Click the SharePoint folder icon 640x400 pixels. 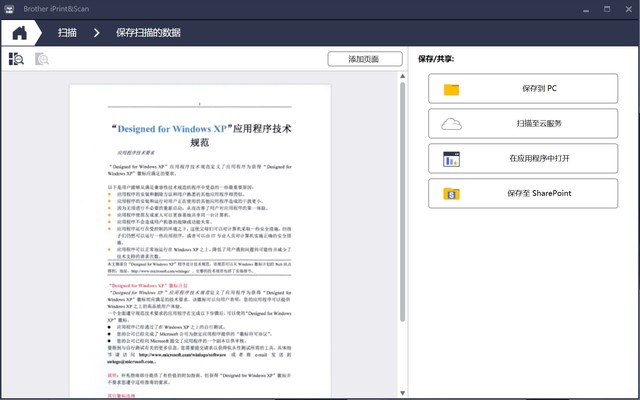click(451, 194)
